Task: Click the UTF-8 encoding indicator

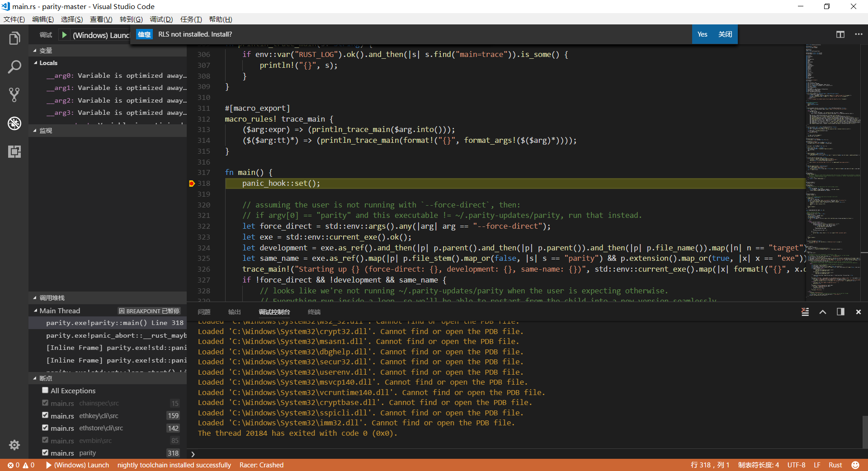Action: coord(796,465)
